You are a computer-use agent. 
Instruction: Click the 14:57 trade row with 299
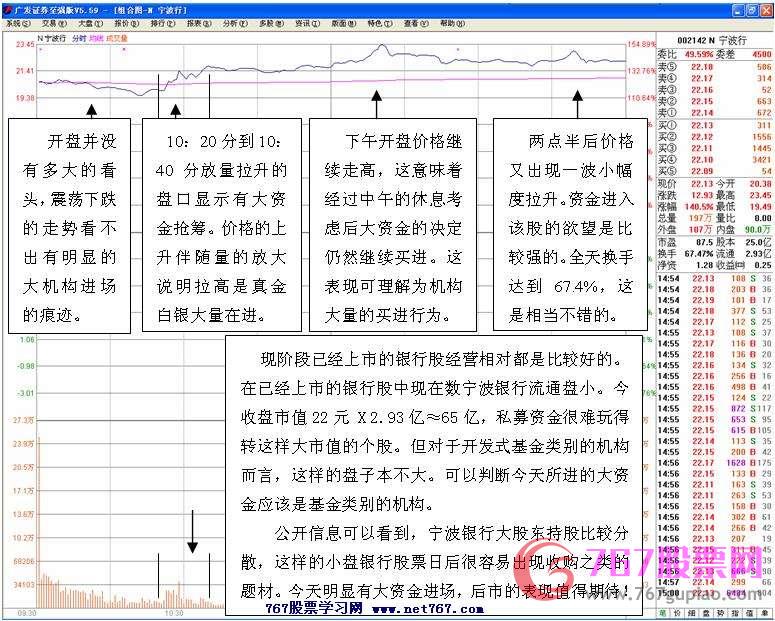tap(714, 582)
